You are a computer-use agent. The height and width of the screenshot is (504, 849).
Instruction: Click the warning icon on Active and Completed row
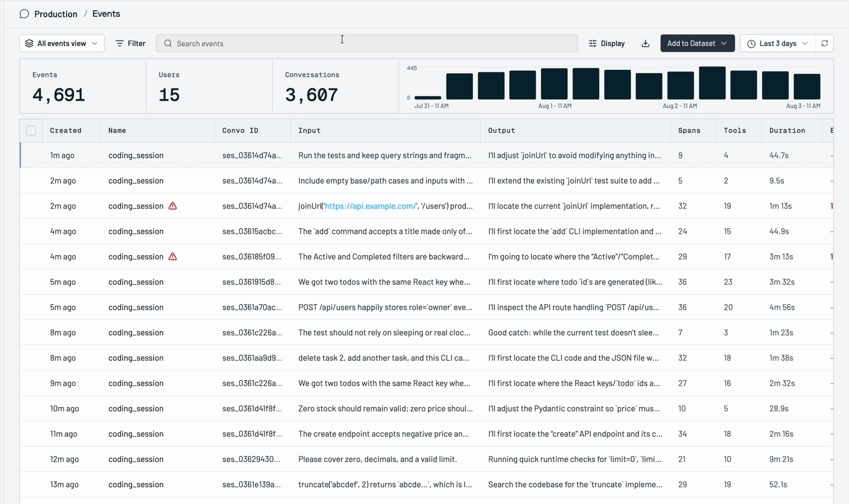point(172,256)
